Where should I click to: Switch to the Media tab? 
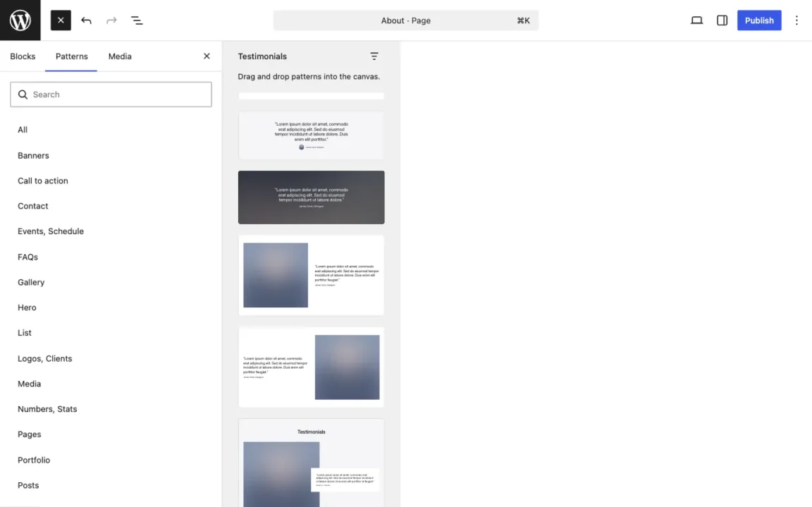click(119, 56)
